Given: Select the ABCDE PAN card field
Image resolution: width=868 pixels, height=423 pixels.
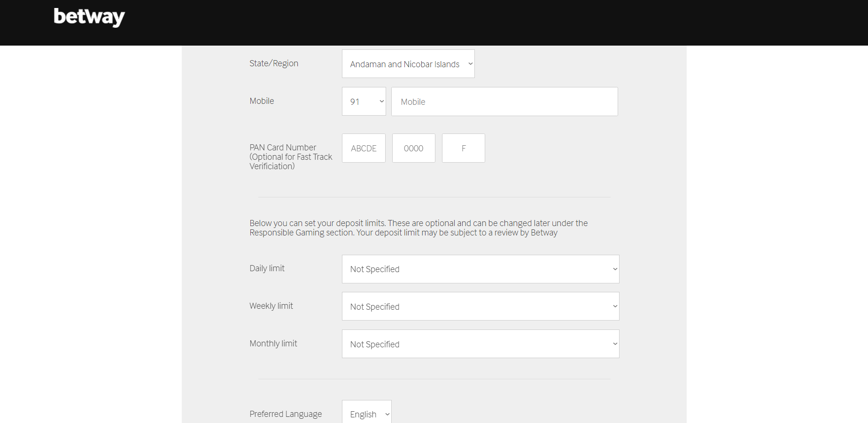Looking at the screenshot, I should 364,148.
